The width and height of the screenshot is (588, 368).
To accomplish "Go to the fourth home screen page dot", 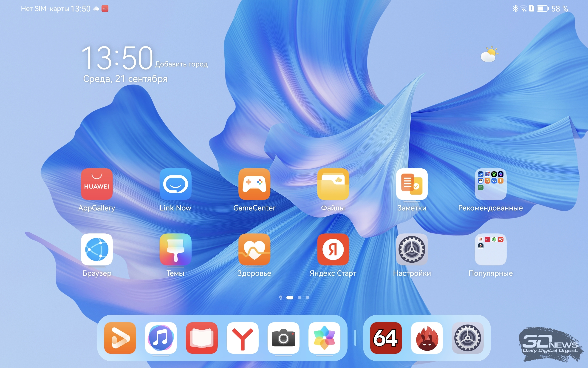I will click(x=307, y=297).
